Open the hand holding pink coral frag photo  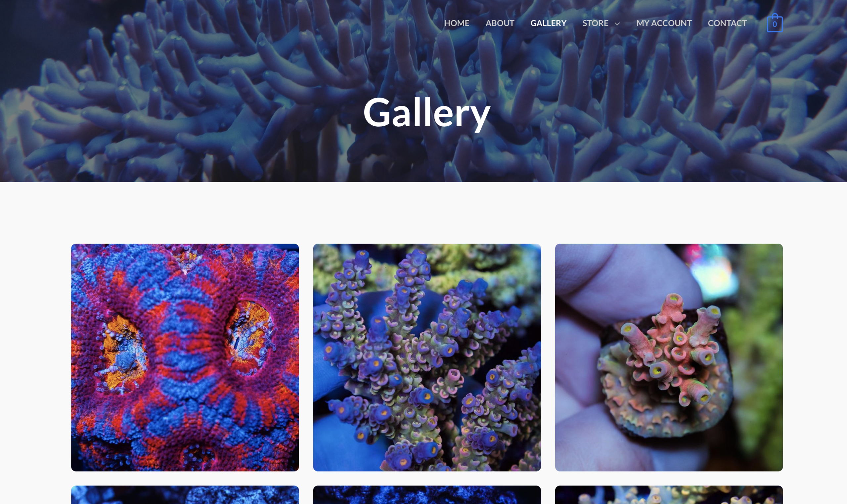coord(669,357)
